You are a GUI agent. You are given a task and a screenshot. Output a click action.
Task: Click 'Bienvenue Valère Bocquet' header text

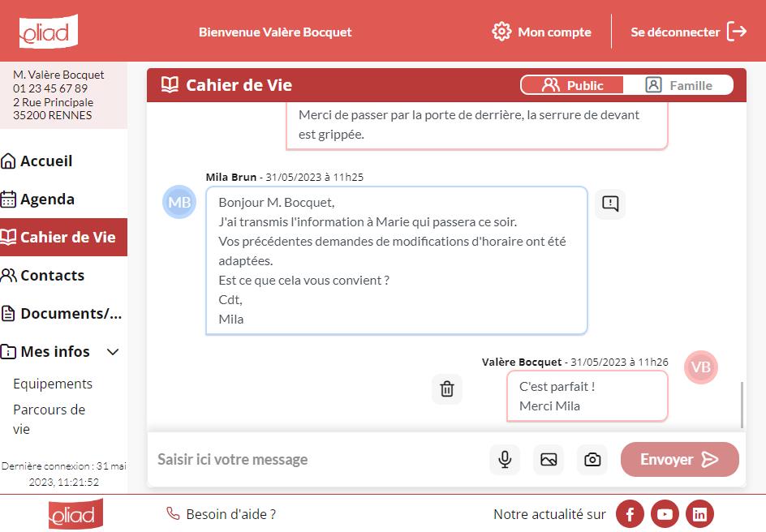[x=275, y=32]
